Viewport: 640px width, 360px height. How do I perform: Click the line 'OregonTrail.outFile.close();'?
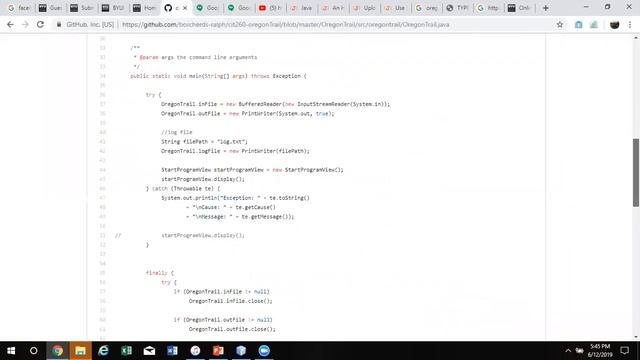(x=232, y=329)
